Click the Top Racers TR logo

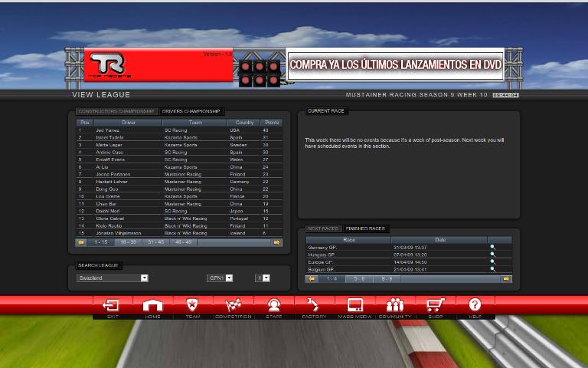click(x=109, y=65)
